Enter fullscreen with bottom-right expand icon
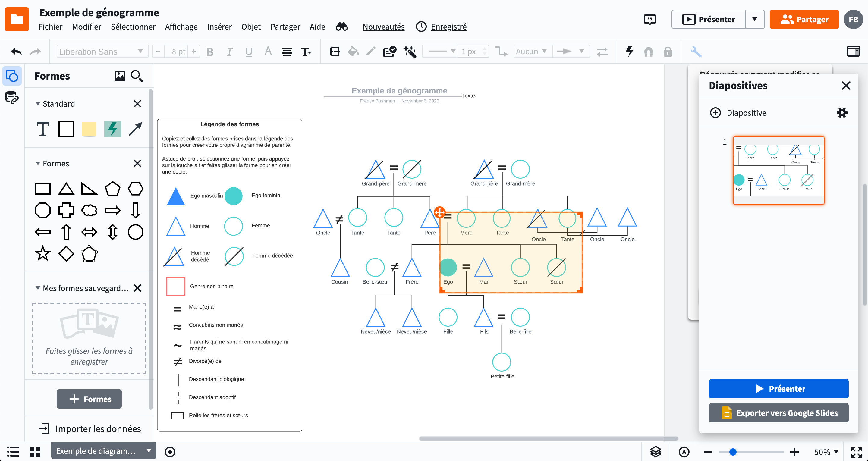Image resolution: width=868 pixels, height=461 pixels. [856, 452]
